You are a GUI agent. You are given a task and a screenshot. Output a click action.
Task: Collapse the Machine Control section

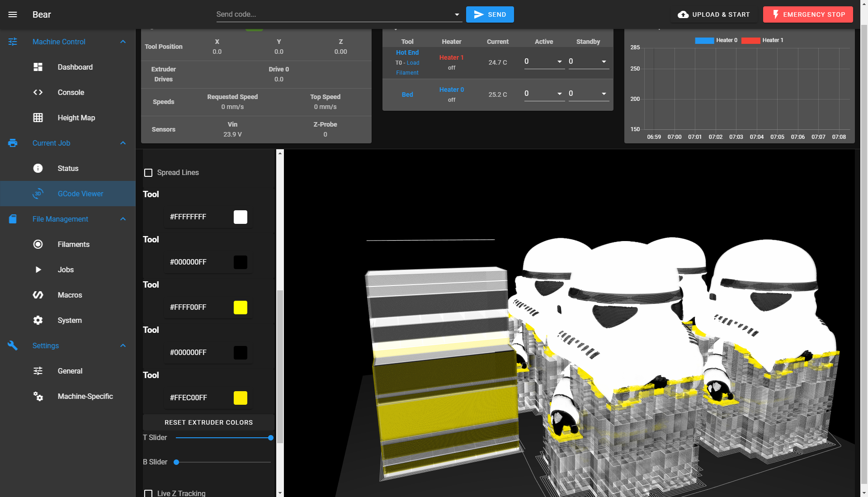point(123,42)
